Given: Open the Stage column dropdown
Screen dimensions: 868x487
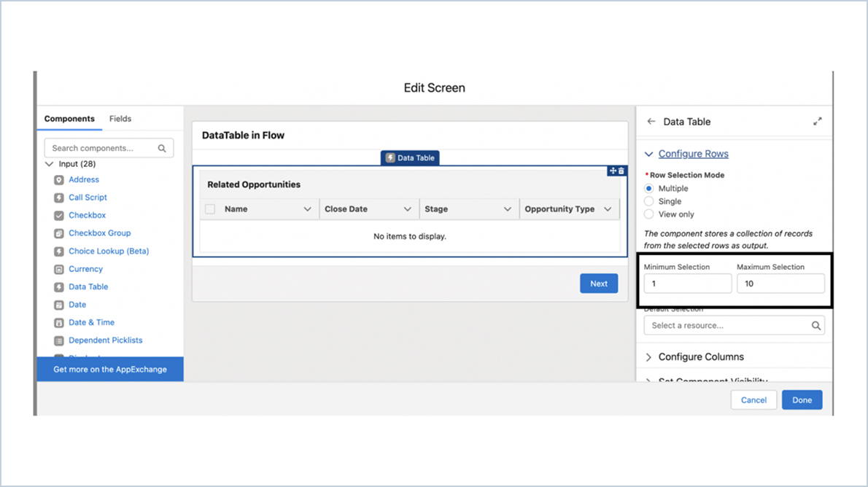Looking at the screenshot, I should tap(509, 209).
